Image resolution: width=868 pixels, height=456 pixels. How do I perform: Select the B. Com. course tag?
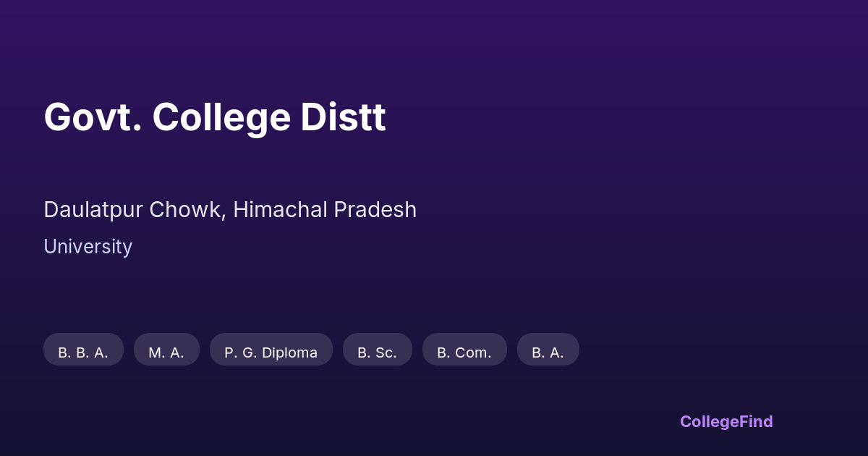pos(464,352)
